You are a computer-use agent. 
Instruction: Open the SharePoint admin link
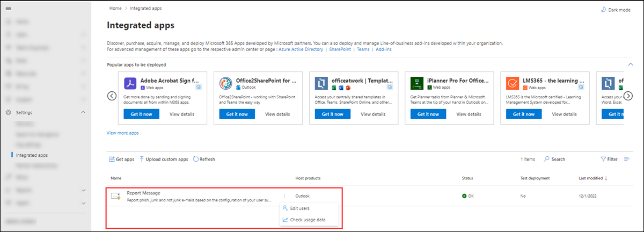[340, 49]
